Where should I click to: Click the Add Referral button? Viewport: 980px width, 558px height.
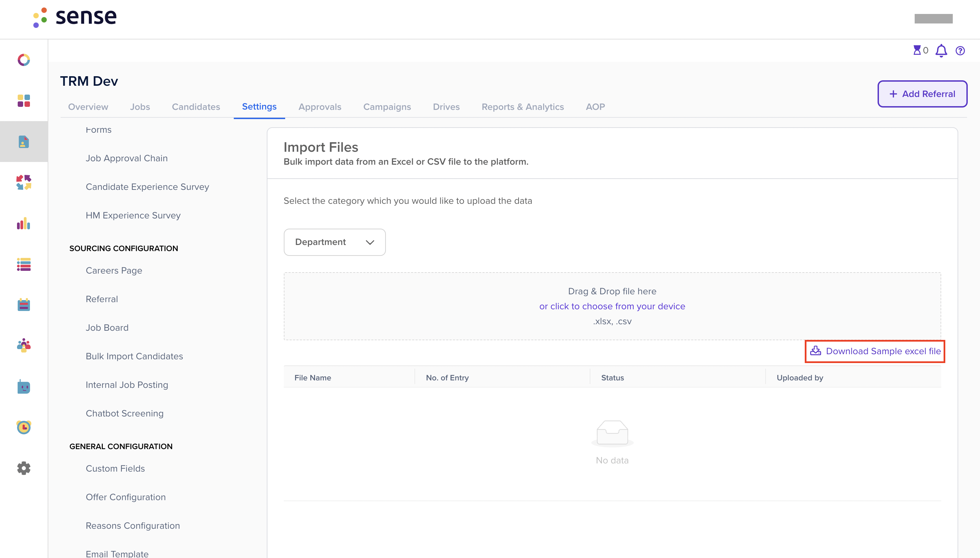[922, 94]
